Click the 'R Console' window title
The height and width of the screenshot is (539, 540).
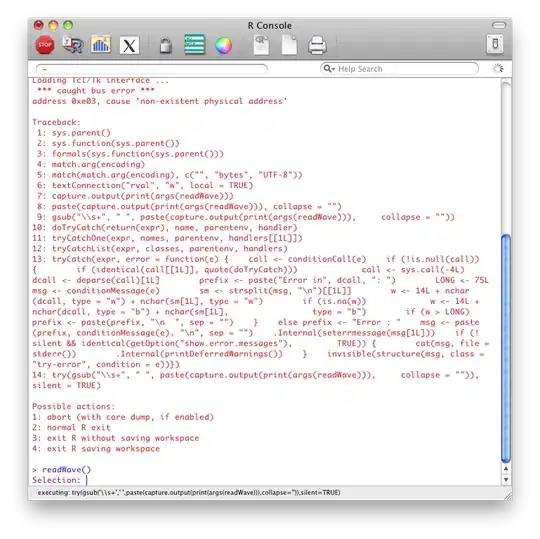270,25
